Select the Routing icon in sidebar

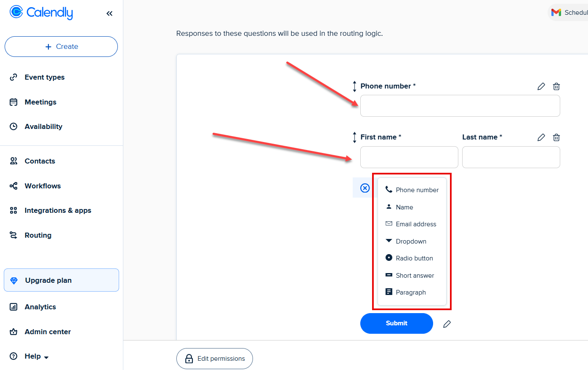point(14,235)
